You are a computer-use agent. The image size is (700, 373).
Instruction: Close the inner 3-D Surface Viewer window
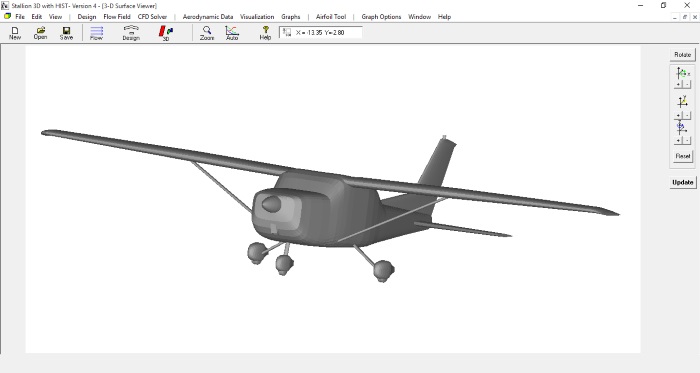695,17
